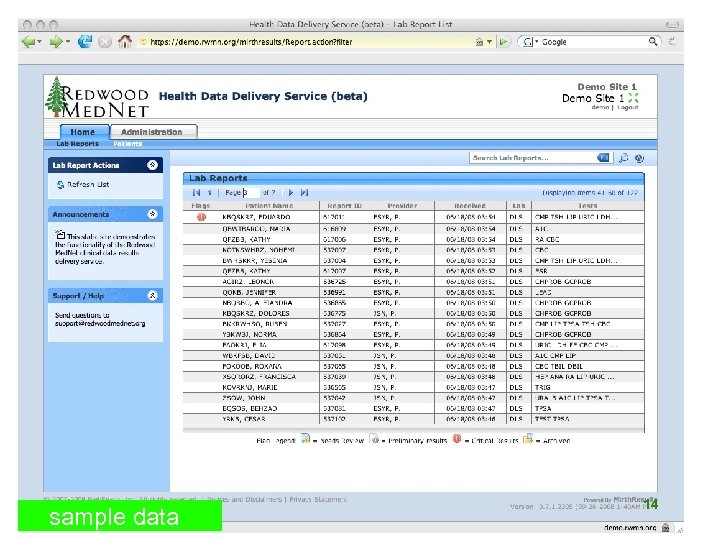Collapse the Support / Help panel

point(152,295)
